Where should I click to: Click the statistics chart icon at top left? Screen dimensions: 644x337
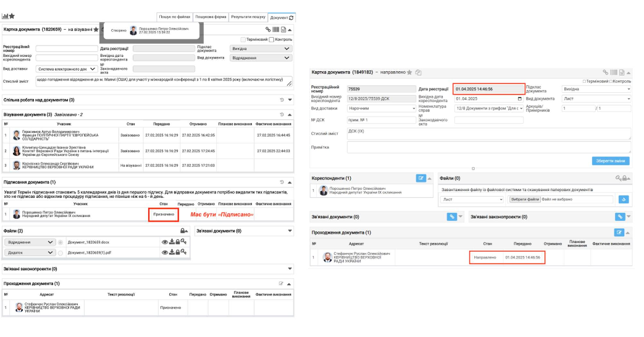coord(5,16)
